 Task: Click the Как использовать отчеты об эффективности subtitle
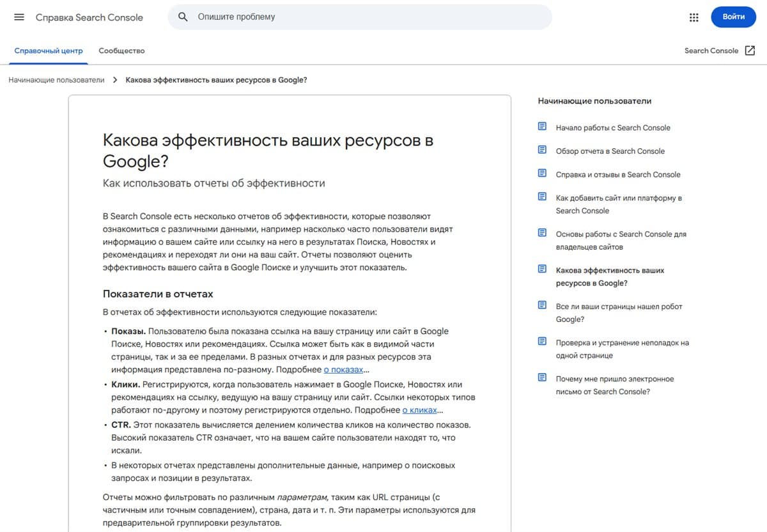[213, 183]
